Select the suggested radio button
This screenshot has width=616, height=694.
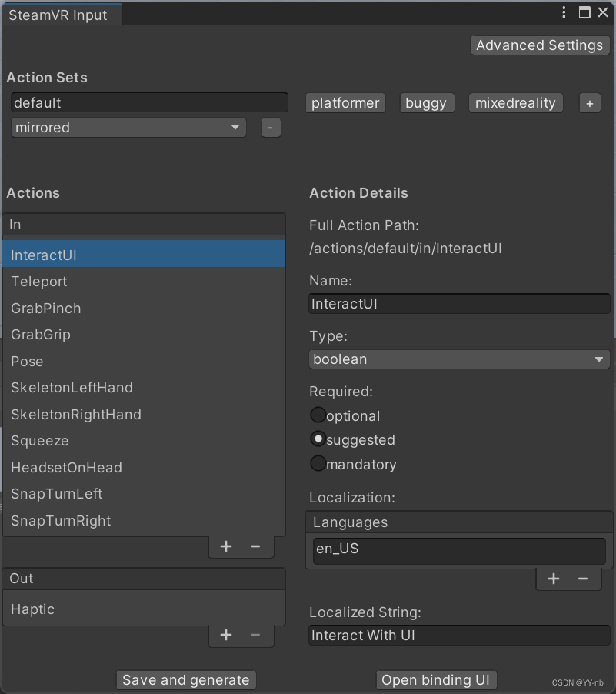tap(318, 439)
